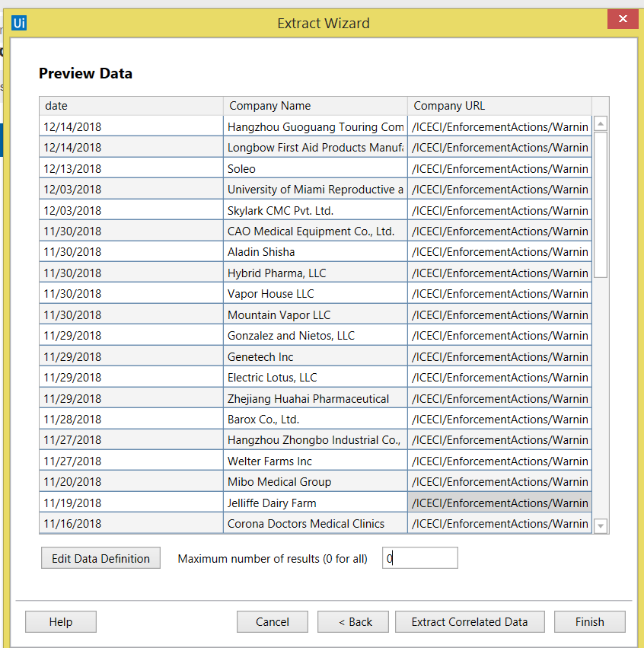
Task: Click Edit Data Definition button
Action: pyautogui.click(x=100, y=558)
